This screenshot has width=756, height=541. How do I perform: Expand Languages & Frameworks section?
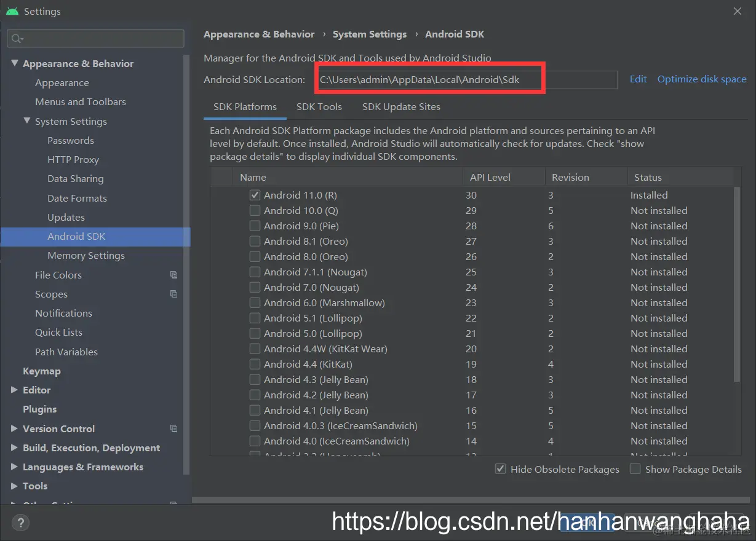15,467
